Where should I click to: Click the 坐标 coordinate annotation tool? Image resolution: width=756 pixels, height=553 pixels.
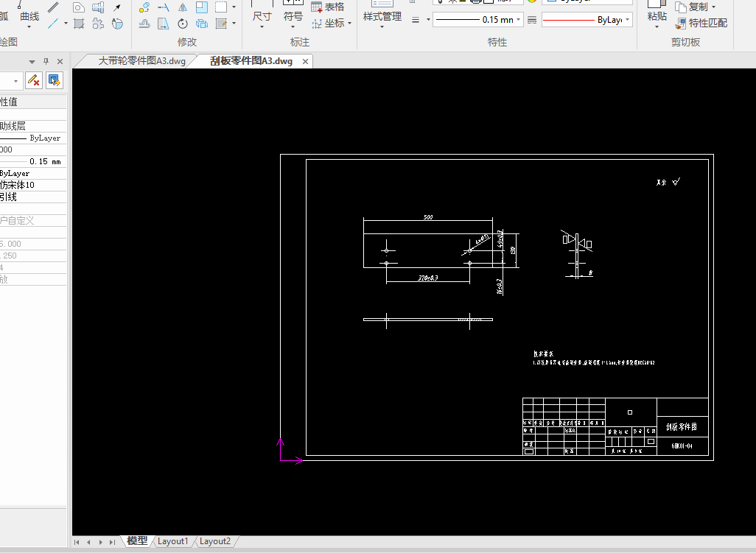(328, 24)
